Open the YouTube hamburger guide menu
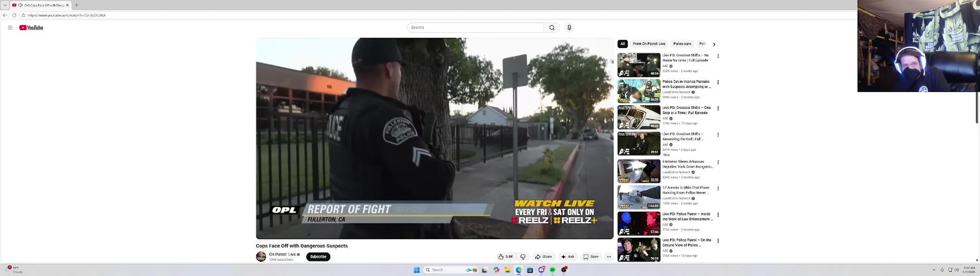Image resolution: width=980 pixels, height=276 pixels. (10, 28)
